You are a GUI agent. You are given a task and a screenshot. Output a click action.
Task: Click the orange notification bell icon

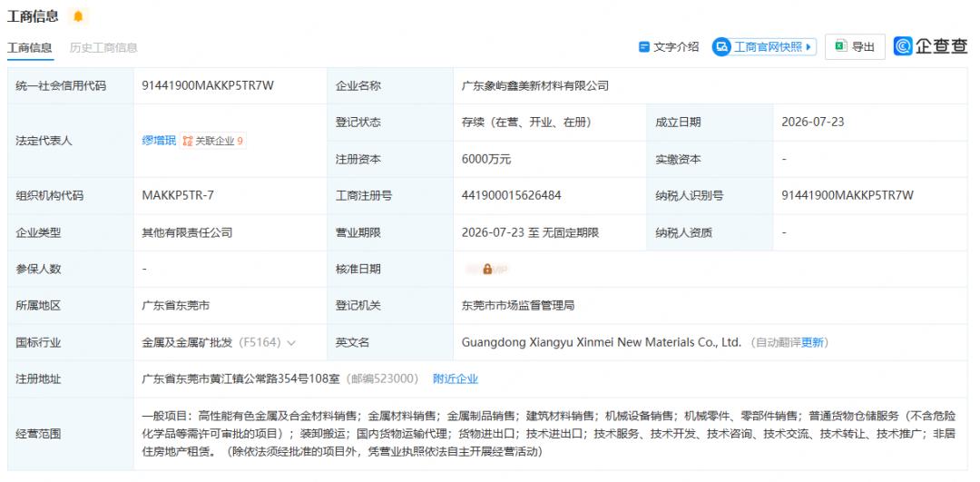coord(78,17)
